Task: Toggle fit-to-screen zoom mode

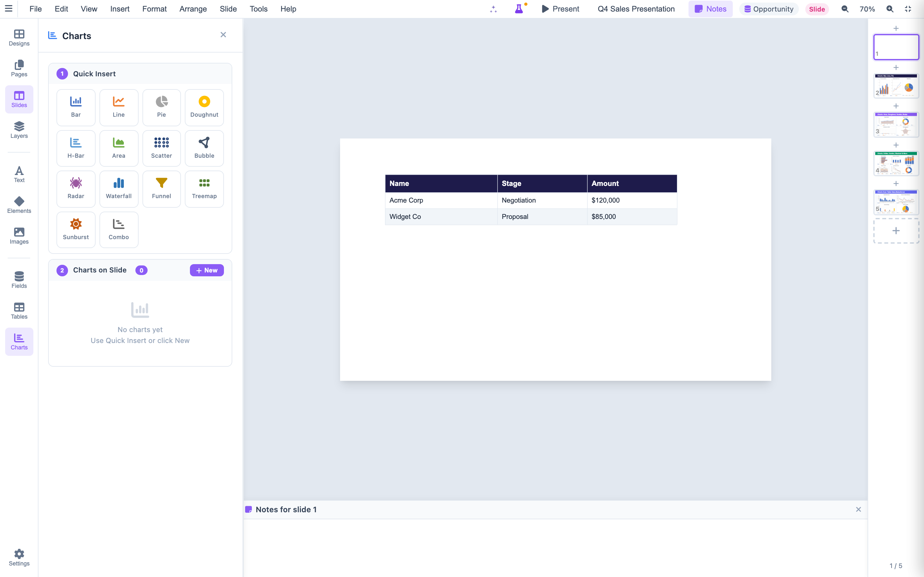Action: tap(908, 9)
